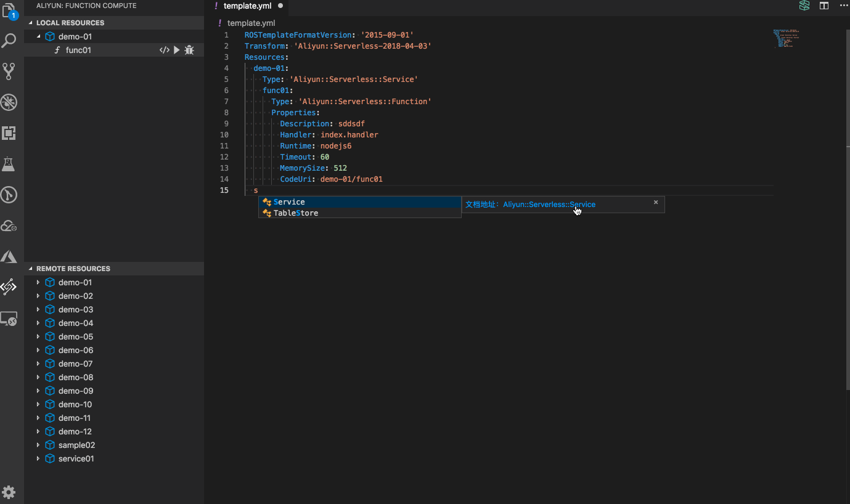The image size is (850, 504).
Task: Open the Test flask view
Action: [x=9, y=164]
